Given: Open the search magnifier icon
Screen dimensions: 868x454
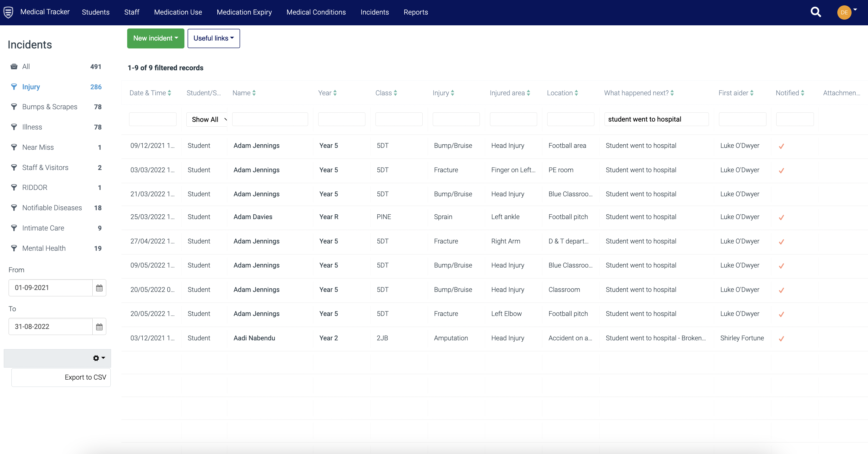Looking at the screenshot, I should [815, 12].
